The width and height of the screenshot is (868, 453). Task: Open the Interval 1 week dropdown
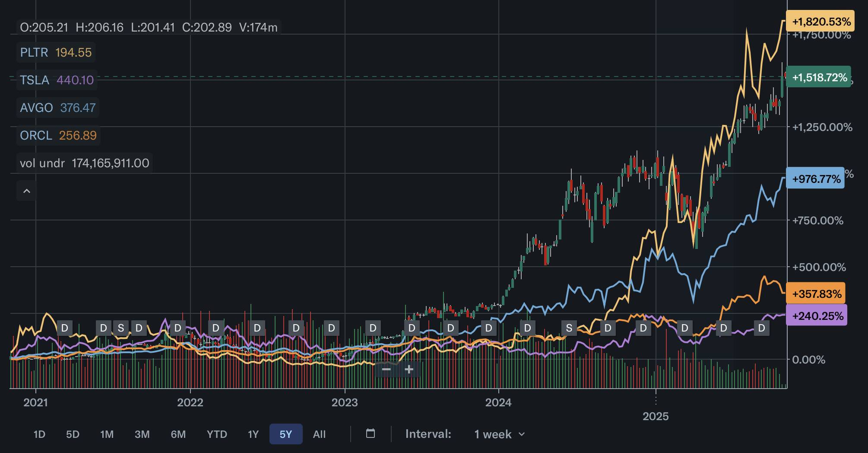click(499, 434)
